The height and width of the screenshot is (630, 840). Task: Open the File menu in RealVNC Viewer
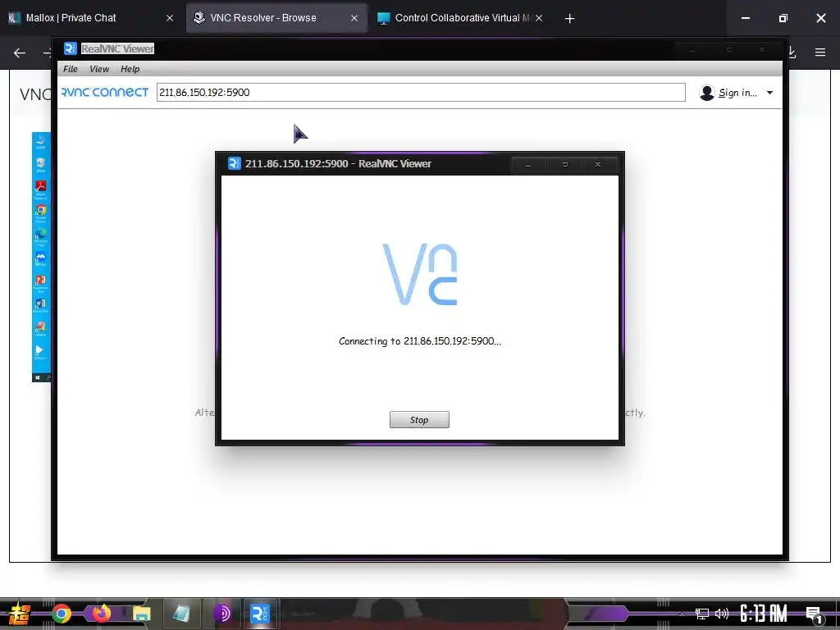coord(71,69)
